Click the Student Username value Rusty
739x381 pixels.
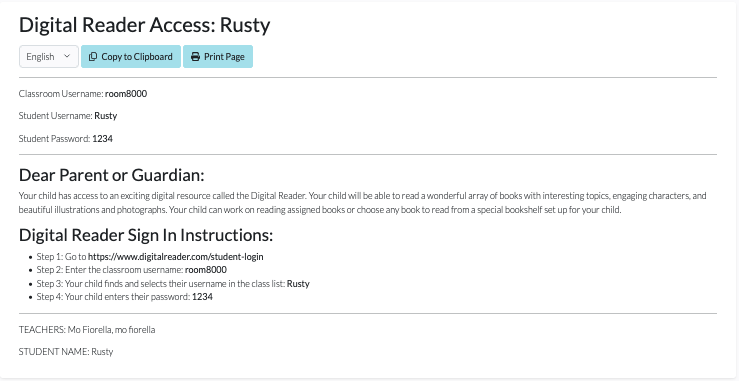point(106,116)
